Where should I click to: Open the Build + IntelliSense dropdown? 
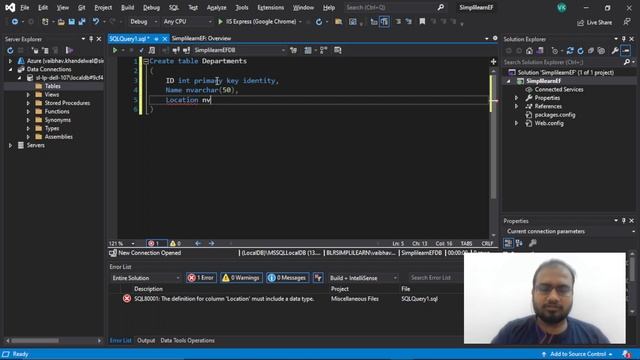click(363, 278)
